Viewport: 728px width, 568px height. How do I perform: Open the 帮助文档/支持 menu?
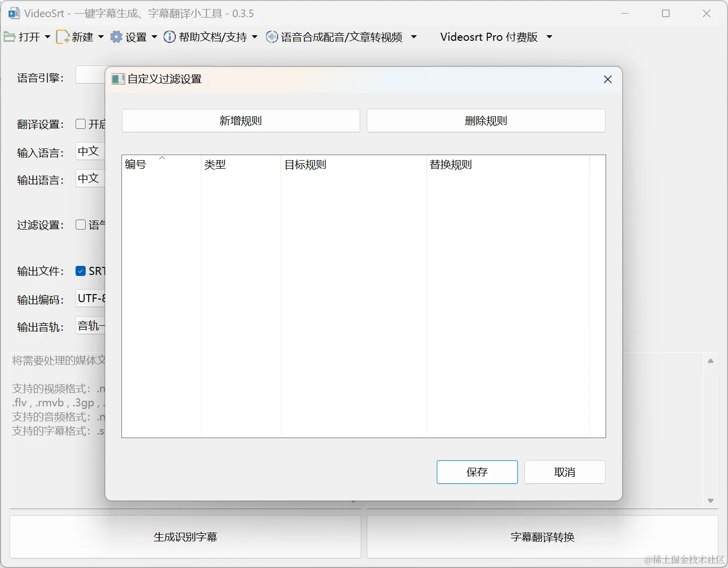coord(213,37)
